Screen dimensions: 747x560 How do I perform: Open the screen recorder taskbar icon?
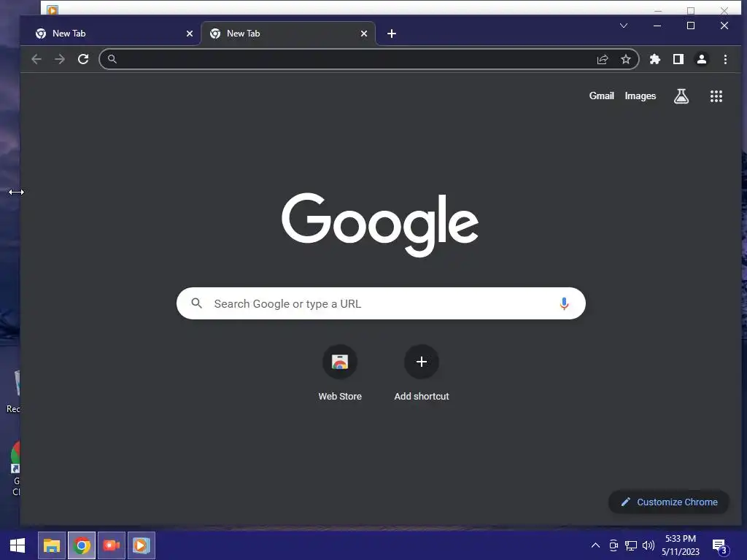coord(112,545)
